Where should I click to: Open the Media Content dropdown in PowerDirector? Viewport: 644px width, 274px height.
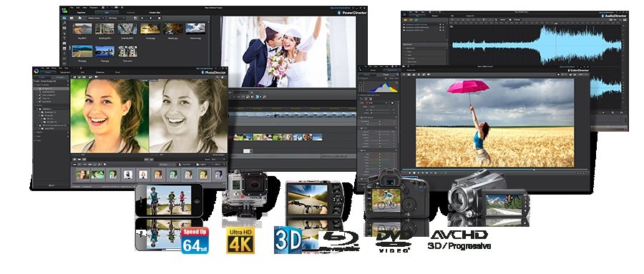[x=97, y=19]
